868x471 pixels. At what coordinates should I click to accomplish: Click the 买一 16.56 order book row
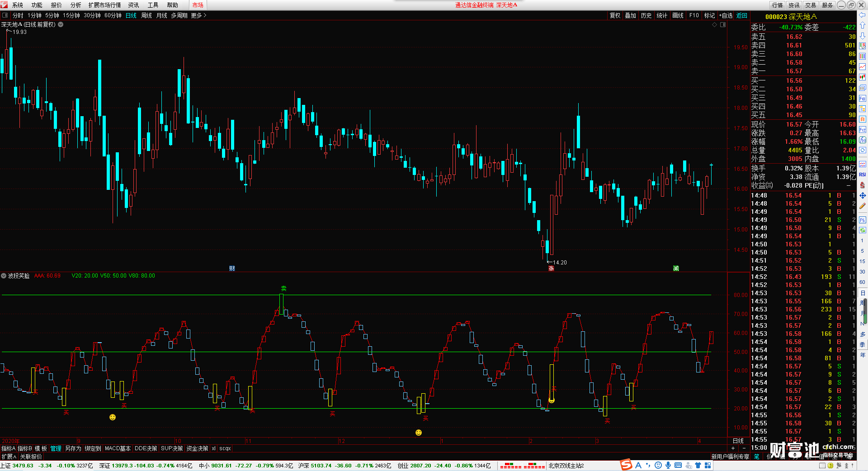click(803, 80)
